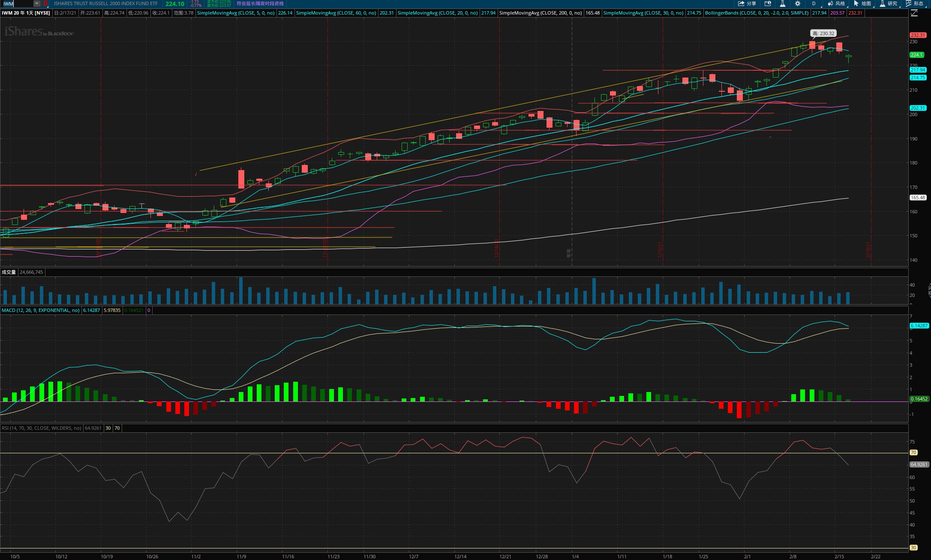
Task: Open the 风格 (Style) menu
Action: pos(836,3)
